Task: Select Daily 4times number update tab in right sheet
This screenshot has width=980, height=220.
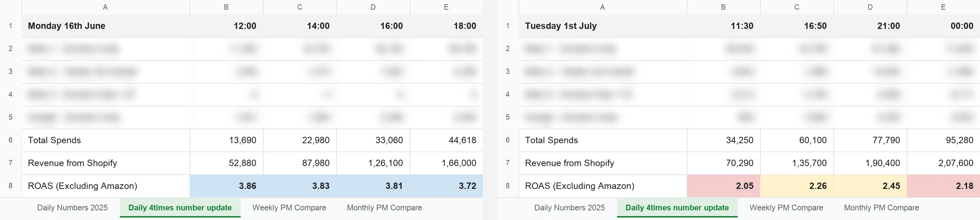Action: tap(677, 207)
